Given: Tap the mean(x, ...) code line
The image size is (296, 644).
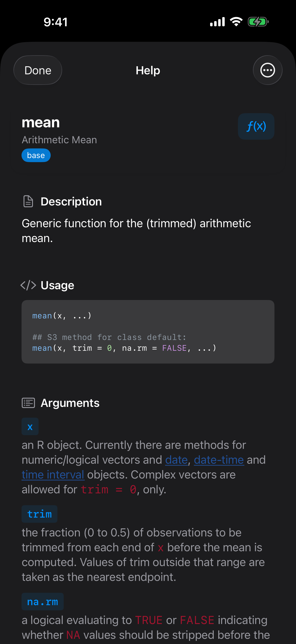Looking at the screenshot, I should 62,315.
